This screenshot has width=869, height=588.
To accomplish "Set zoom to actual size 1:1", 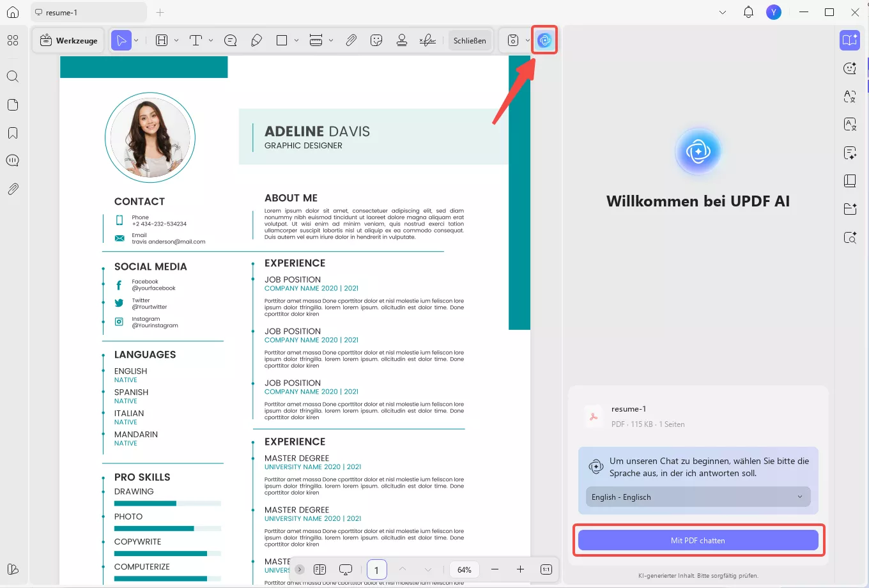I will [x=546, y=569].
